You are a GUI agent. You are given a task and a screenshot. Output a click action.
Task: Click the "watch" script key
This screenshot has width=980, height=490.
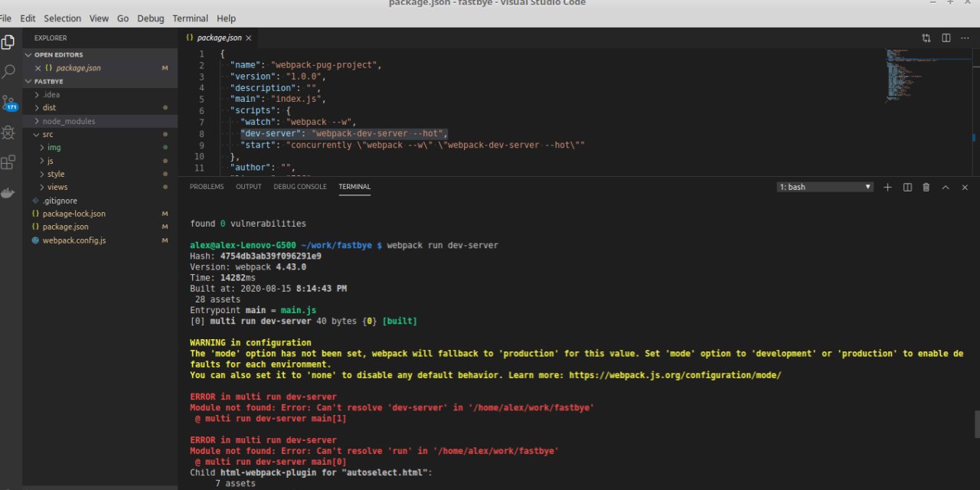click(x=258, y=122)
